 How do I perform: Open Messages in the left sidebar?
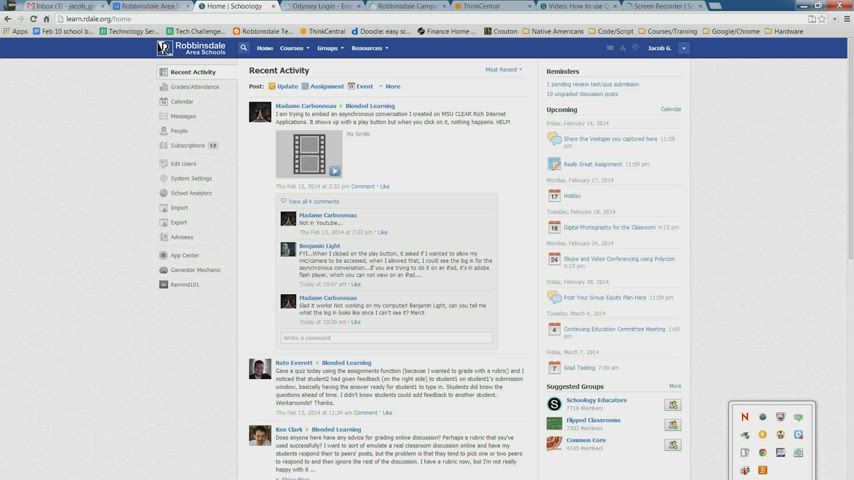pos(183,116)
